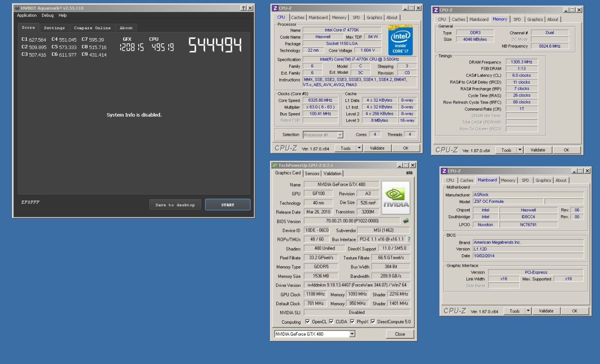Click the CAS# Latency 6.0 clocks value
The width and height of the screenshot is (600, 364).
(x=521, y=75)
